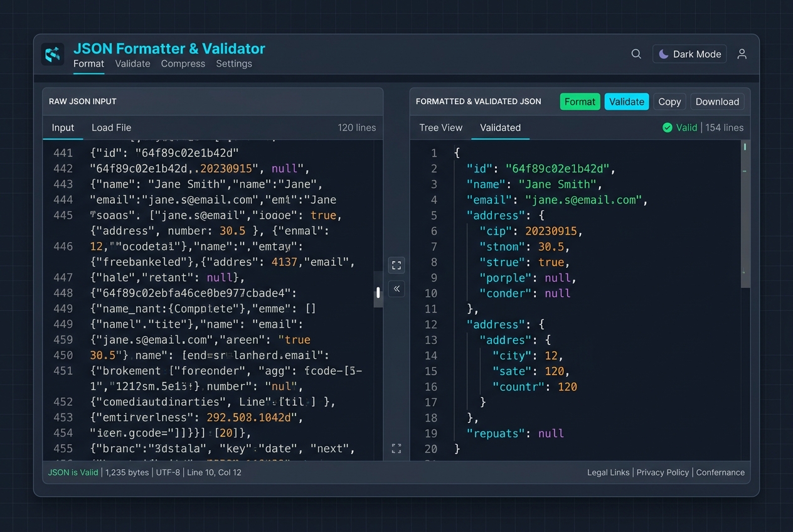Click the value 30.5 on output line 7

(551, 247)
